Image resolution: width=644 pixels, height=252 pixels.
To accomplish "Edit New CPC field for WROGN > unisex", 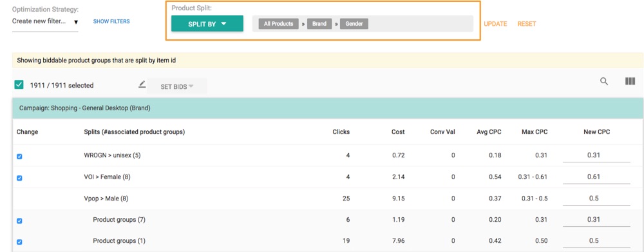I will pos(596,156).
